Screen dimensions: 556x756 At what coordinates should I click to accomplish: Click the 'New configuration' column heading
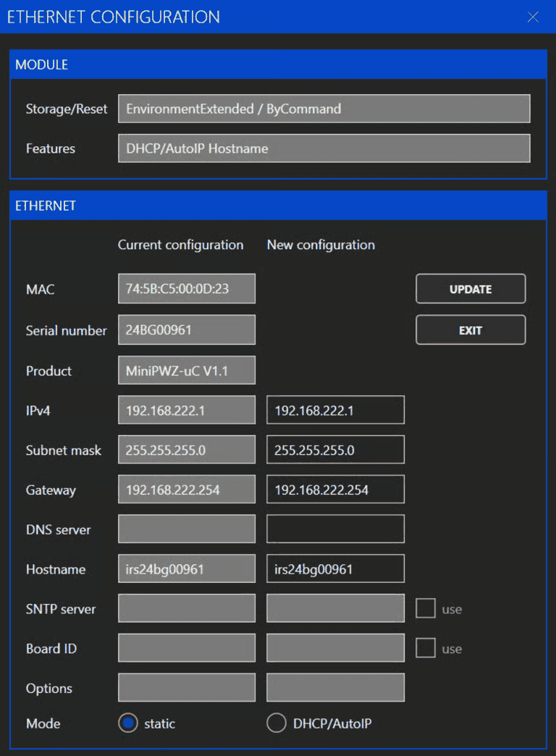321,245
